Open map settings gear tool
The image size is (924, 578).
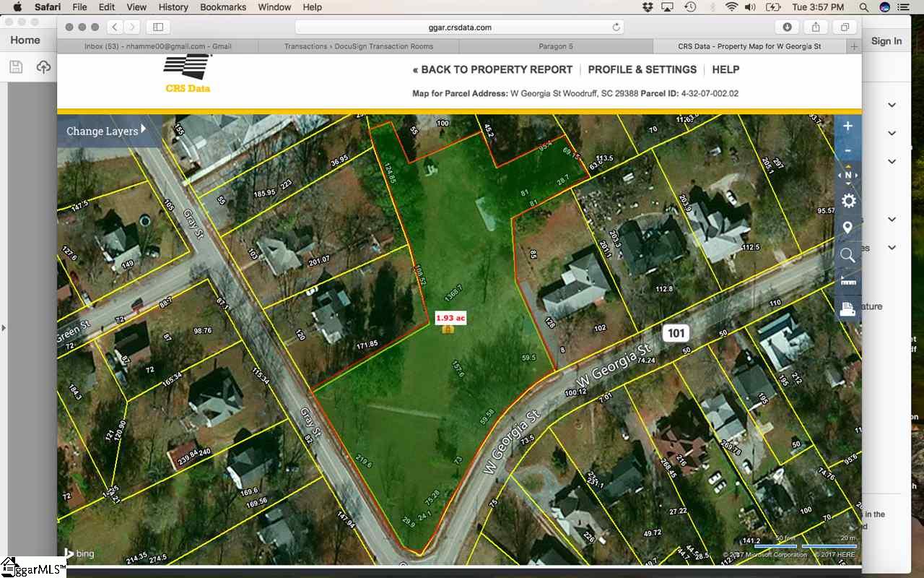(847, 201)
